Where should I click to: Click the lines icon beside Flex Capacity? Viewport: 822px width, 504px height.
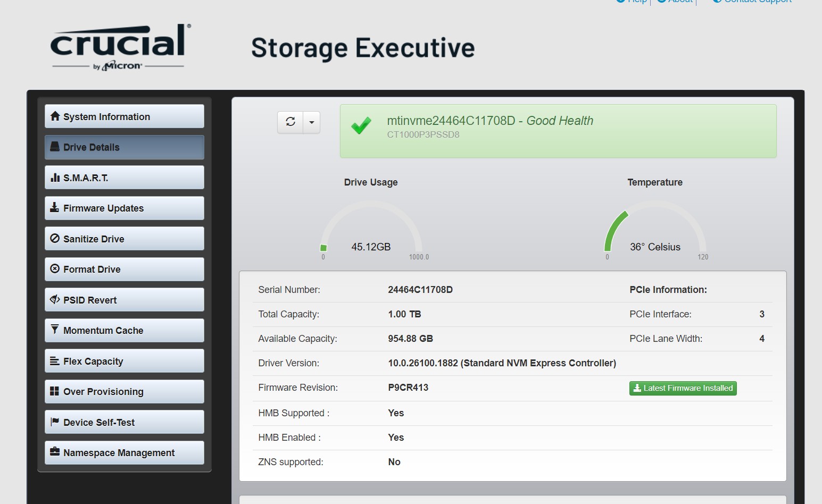[54, 360]
